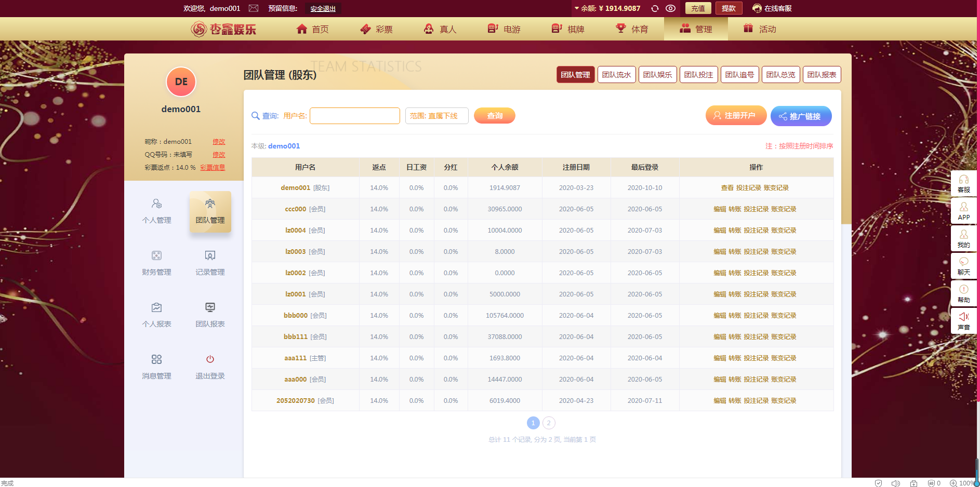980x487 pixels.
Task: Switch to 团队投注 tab
Action: pos(698,75)
